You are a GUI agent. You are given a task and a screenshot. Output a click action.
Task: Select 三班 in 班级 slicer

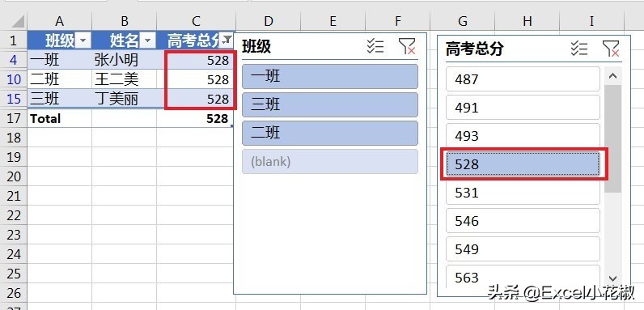(x=330, y=105)
